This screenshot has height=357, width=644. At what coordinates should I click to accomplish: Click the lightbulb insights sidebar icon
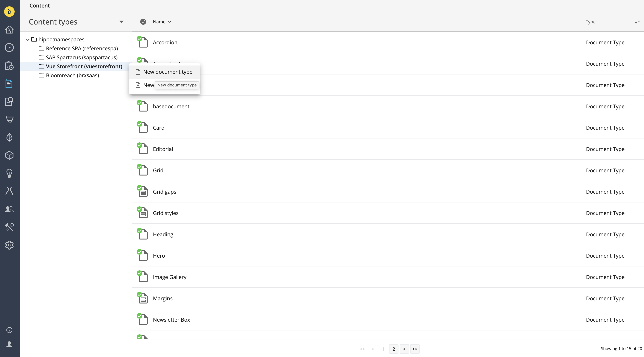tap(9, 173)
